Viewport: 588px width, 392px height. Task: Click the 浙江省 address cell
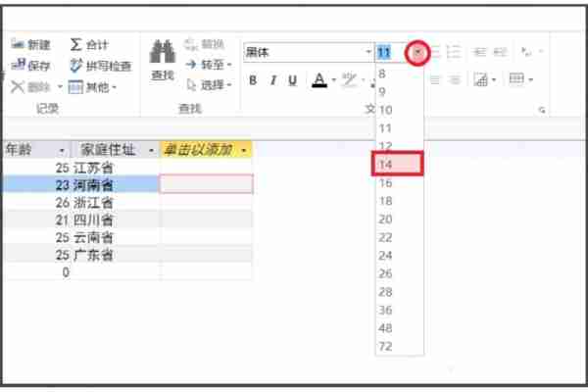tap(115, 203)
